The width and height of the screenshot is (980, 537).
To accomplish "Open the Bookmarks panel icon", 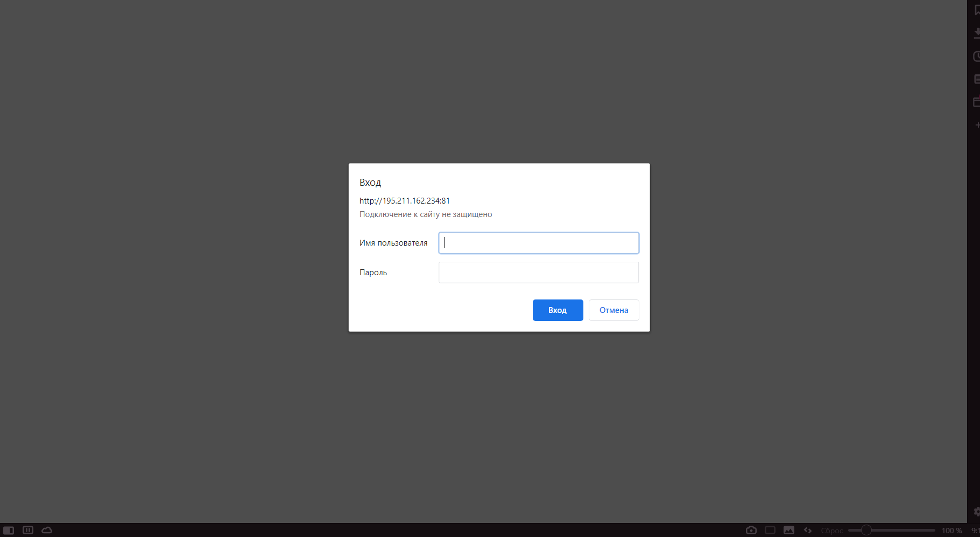I will pos(977,10).
